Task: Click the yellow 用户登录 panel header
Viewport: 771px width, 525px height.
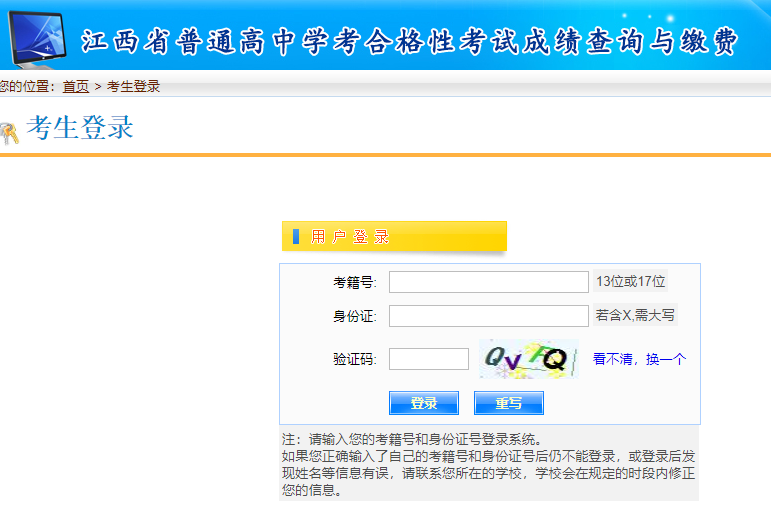Action: (394, 237)
